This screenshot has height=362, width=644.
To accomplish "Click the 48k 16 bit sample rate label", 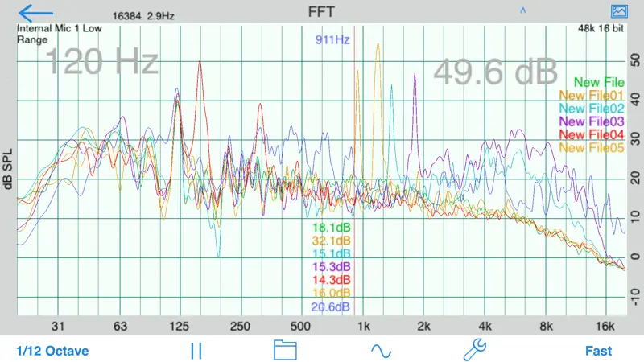I will point(601,28).
